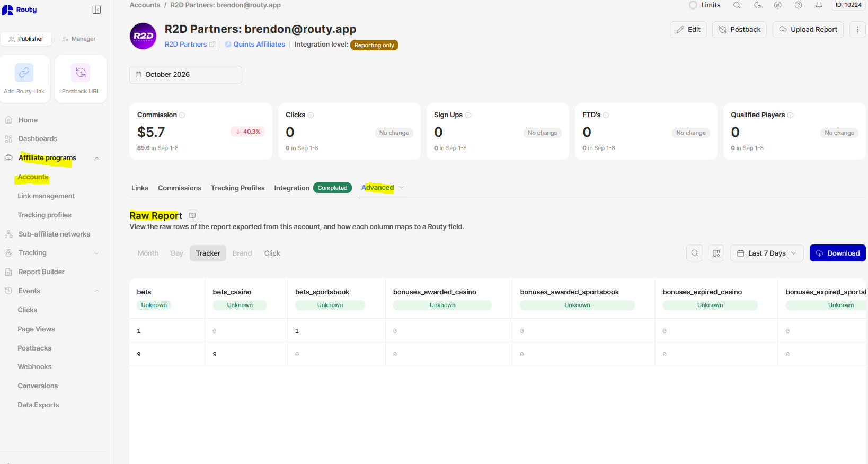The height and width of the screenshot is (464, 868).
Task: Open the compass icon in top bar
Action: [777, 5]
